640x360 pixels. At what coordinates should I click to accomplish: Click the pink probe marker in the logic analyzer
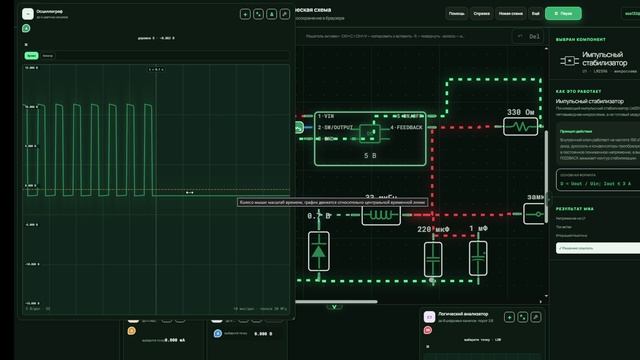pos(428,330)
